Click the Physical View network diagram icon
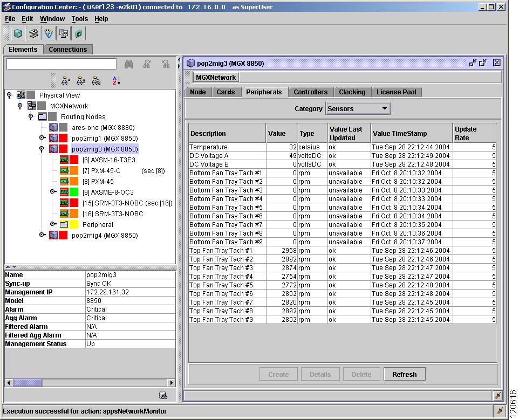Screen dimensions: 519x420 [21, 95]
